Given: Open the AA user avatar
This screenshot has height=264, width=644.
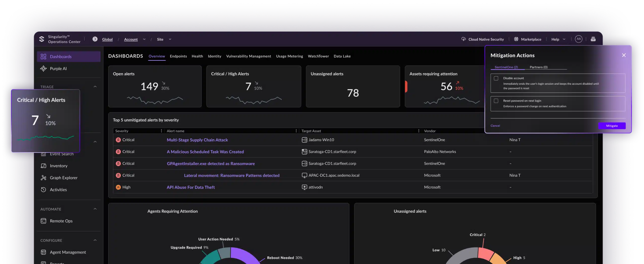Looking at the screenshot, I should click(x=579, y=39).
